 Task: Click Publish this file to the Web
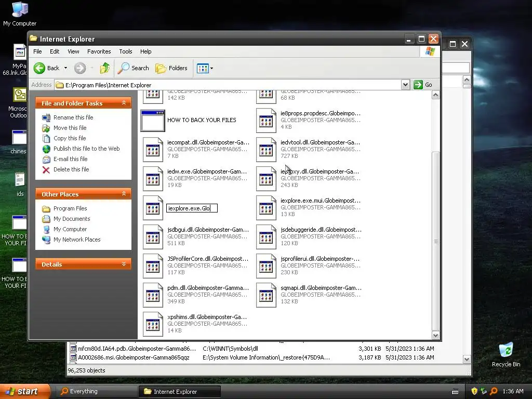pyautogui.click(x=87, y=149)
